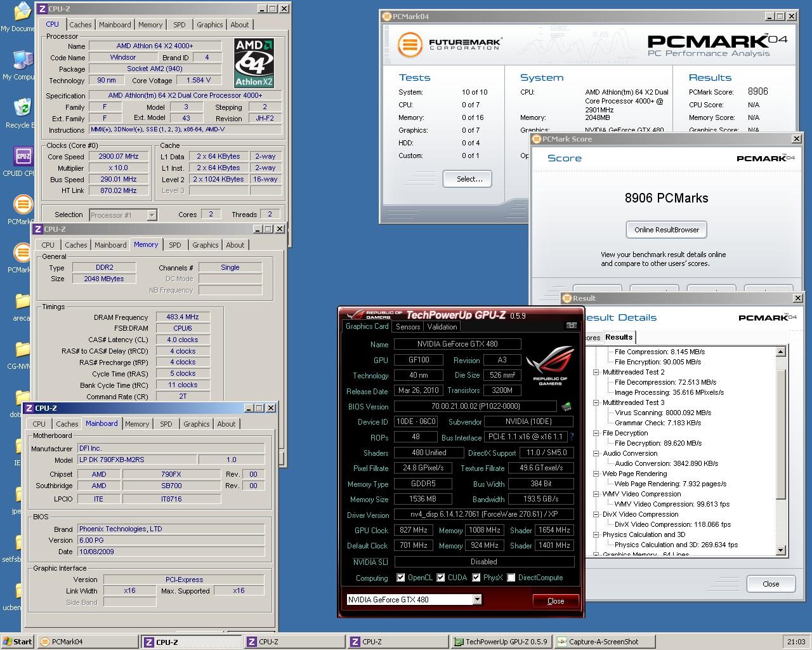The width and height of the screenshot is (812, 650).
Task: Select the Results tab in Result Details
Action: pyautogui.click(x=619, y=337)
